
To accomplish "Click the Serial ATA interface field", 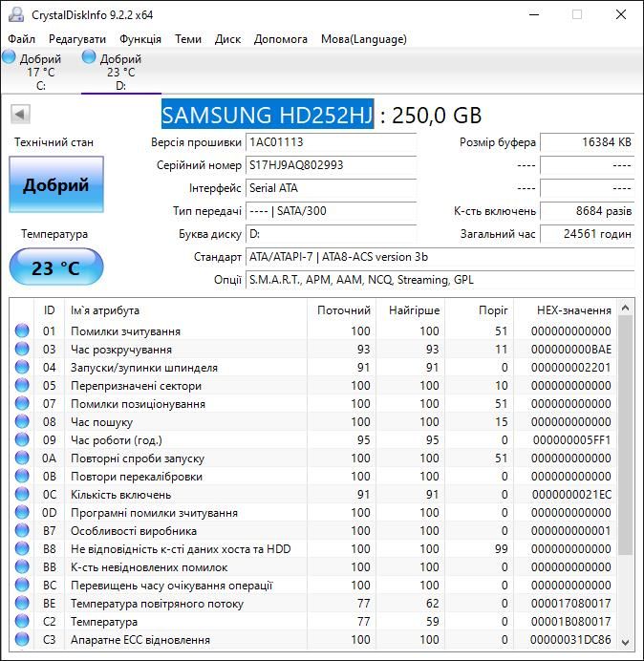I will click(x=331, y=187).
